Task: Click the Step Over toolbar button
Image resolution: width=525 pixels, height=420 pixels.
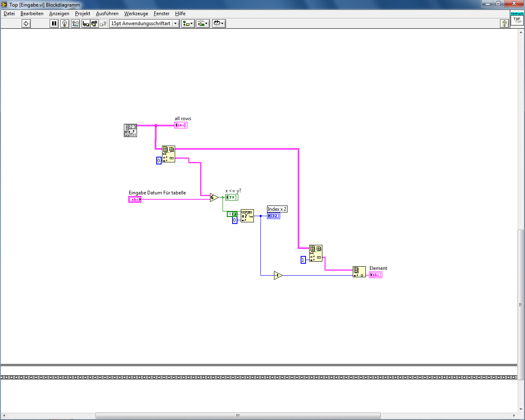Action: coord(95,23)
